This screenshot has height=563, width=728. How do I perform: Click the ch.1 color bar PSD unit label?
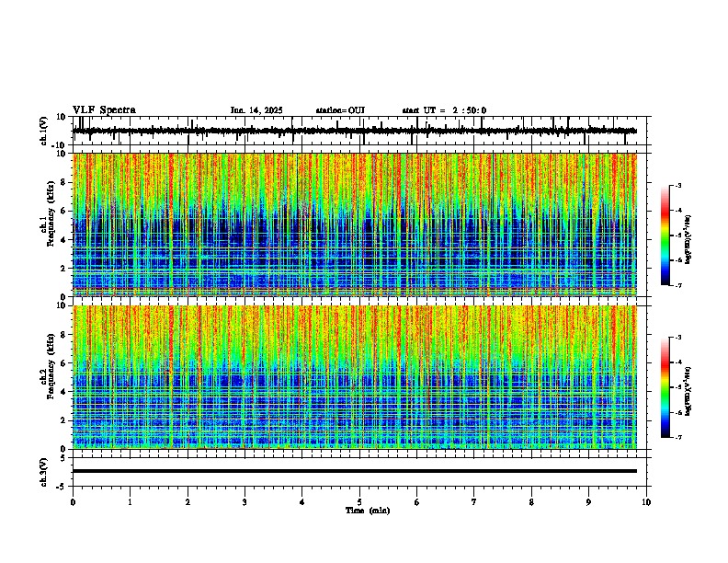pos(688,240)
